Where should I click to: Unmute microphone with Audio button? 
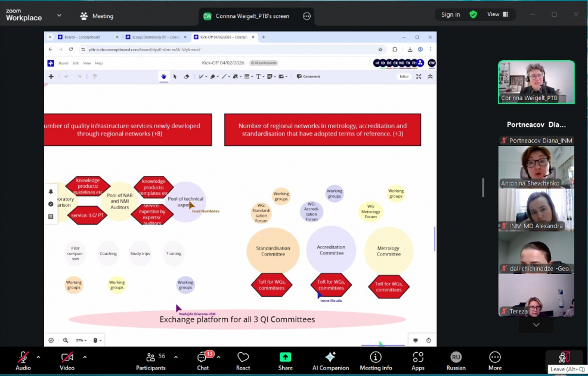click(x=23, y=359)
